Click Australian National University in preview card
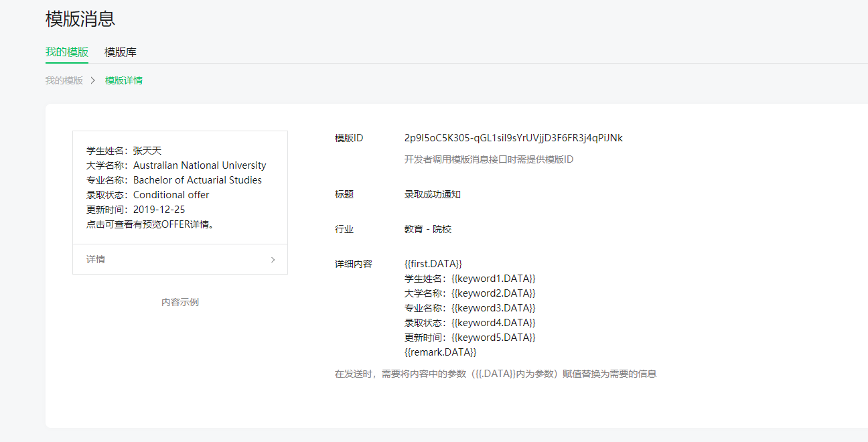The image size is (868, 442). [x=200, y=165]
